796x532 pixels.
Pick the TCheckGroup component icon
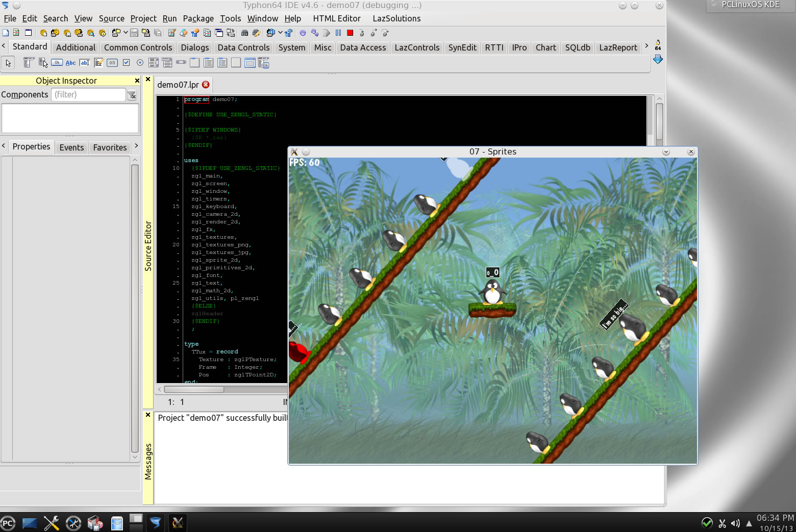222,63
